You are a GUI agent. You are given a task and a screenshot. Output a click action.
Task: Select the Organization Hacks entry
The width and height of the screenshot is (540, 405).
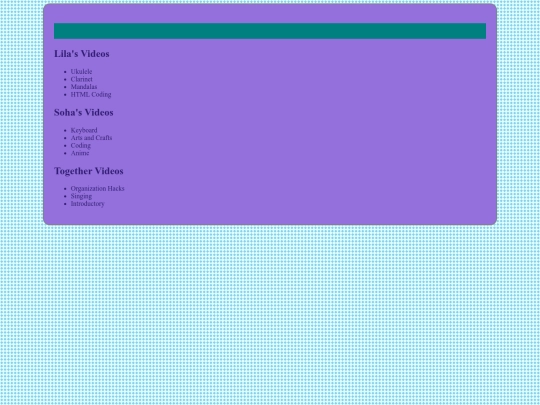tap(97, 188)
